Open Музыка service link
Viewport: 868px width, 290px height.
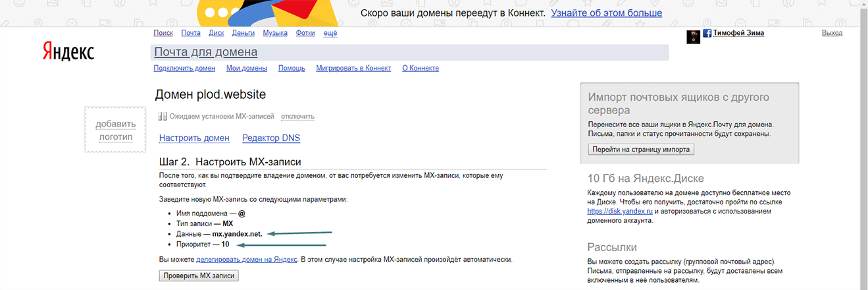[275, 33]
